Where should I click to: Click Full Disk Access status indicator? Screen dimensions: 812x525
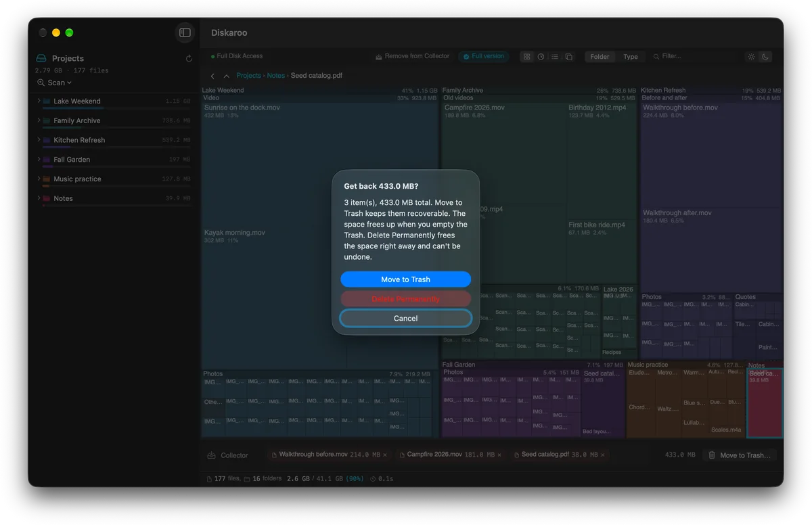[237, 56]
